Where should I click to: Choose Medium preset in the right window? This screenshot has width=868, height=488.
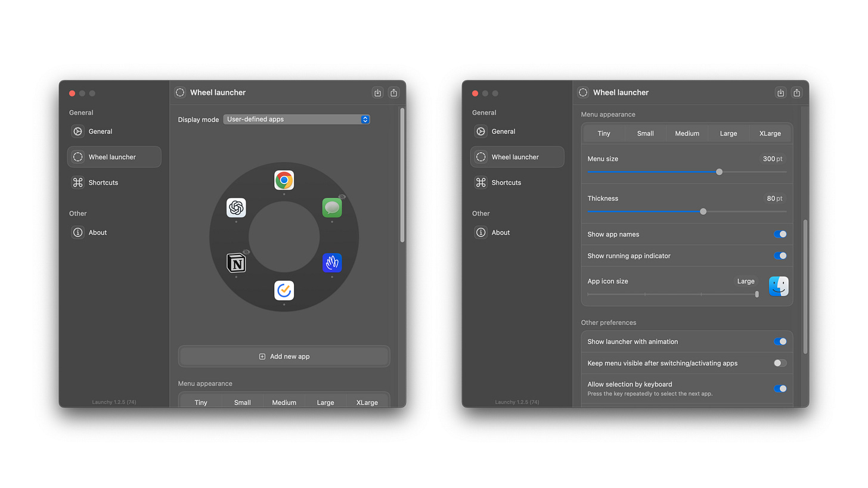[x=687, y=133]
